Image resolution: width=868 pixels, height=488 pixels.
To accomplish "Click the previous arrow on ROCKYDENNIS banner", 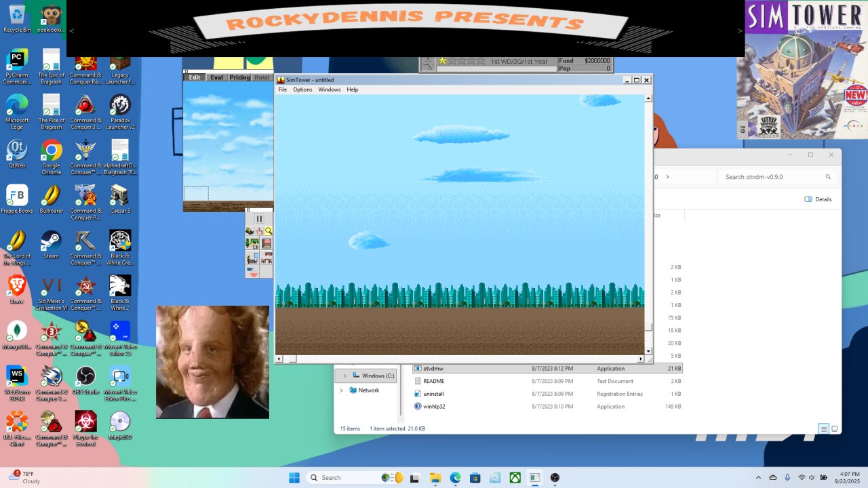I will click(72, 30).
